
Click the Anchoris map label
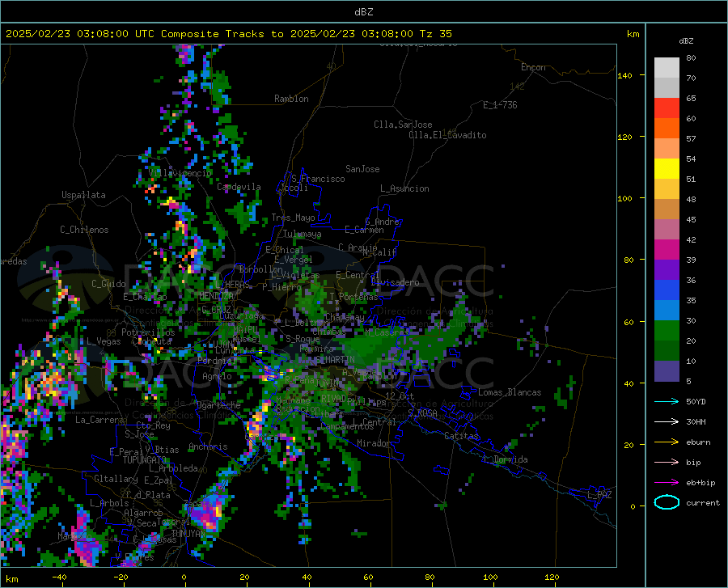[x=208, y=446]
